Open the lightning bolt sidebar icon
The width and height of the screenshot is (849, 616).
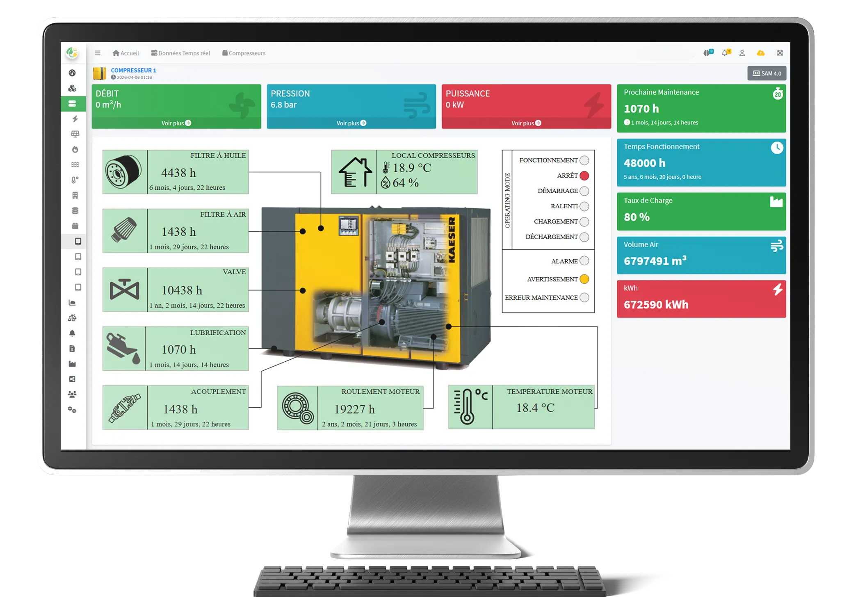[75, 119]
